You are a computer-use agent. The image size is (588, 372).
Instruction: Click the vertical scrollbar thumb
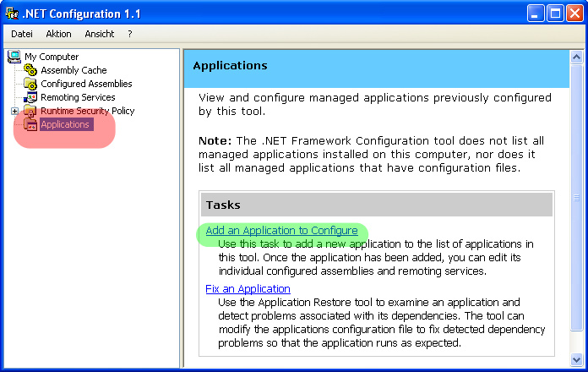pyautogui.click(x=576, y=198)
